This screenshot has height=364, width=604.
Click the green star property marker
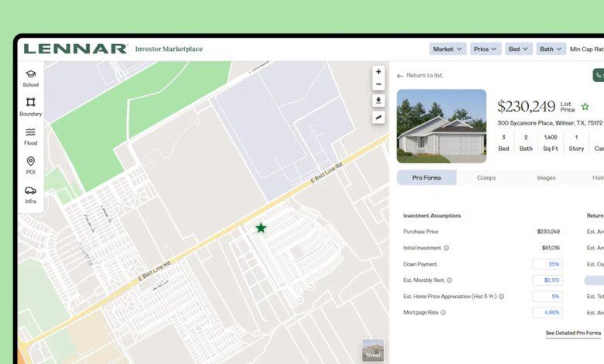(261, 228)
